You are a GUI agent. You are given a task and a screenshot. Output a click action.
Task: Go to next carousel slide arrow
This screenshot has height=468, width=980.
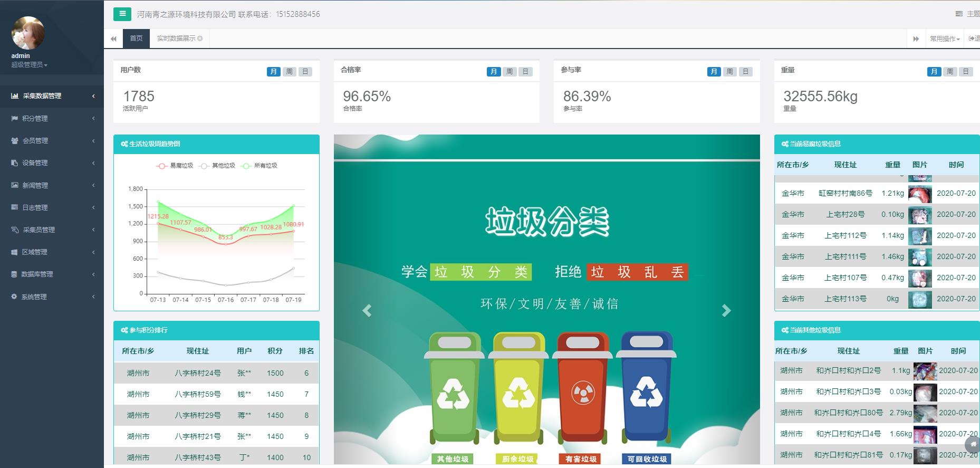coord(726,311)
